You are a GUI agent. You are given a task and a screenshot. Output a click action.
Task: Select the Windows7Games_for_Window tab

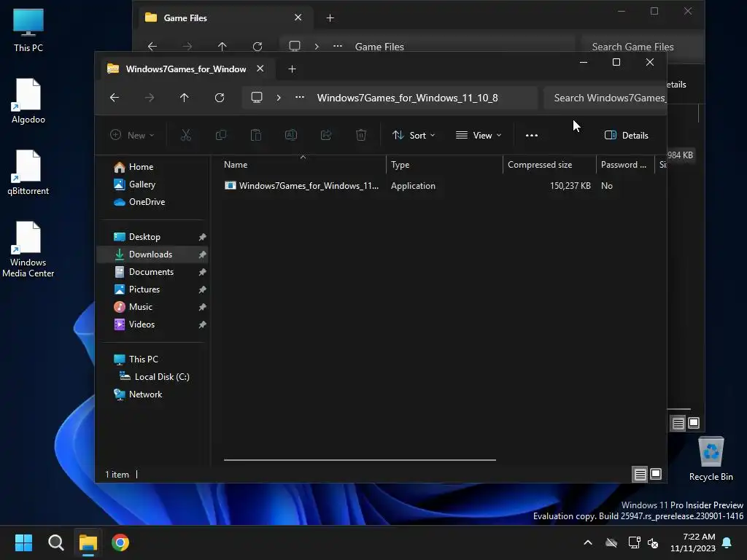click(186, 69)
